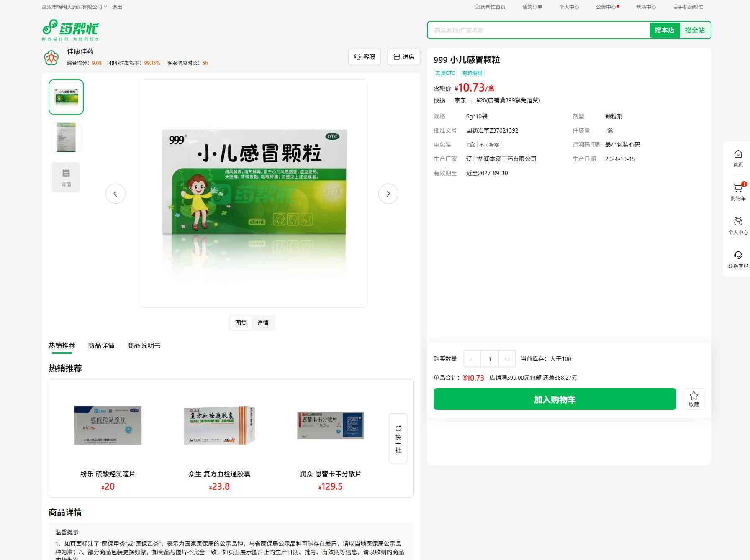Refresh recommendations with 换一批 button
The image size is (750, 560).
pos(398,438)
